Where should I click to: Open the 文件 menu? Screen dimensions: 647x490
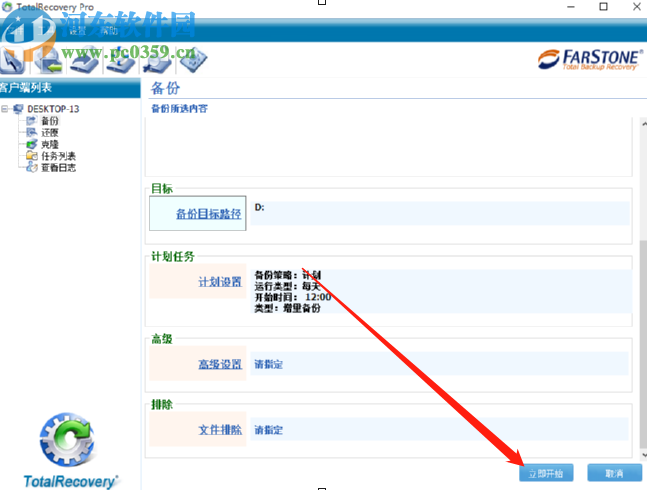click(x=14, y=31)
